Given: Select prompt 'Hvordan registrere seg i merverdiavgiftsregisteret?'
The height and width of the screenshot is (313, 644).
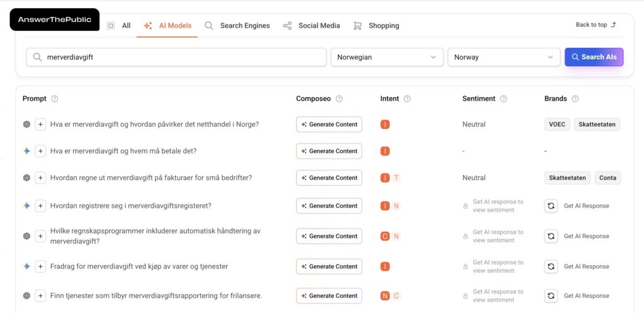Looking at the screenshot, I should click(x=131, y=206).
